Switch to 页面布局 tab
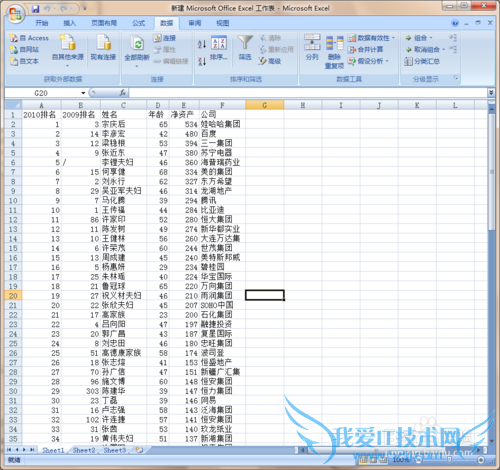500x470 pixels. 104,23
